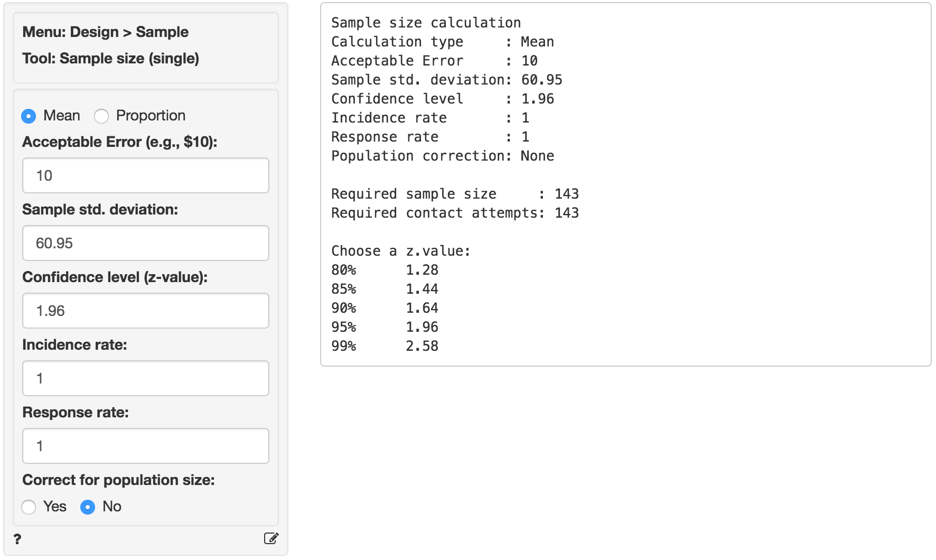Click the Menu: Design > Sample heading

(x=105, y=32)
